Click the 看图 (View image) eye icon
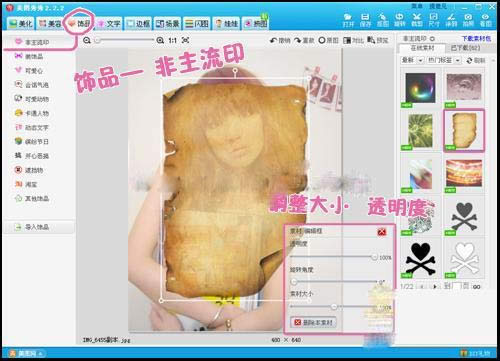The width and height of the screenshot is (500, 361). 485,20
